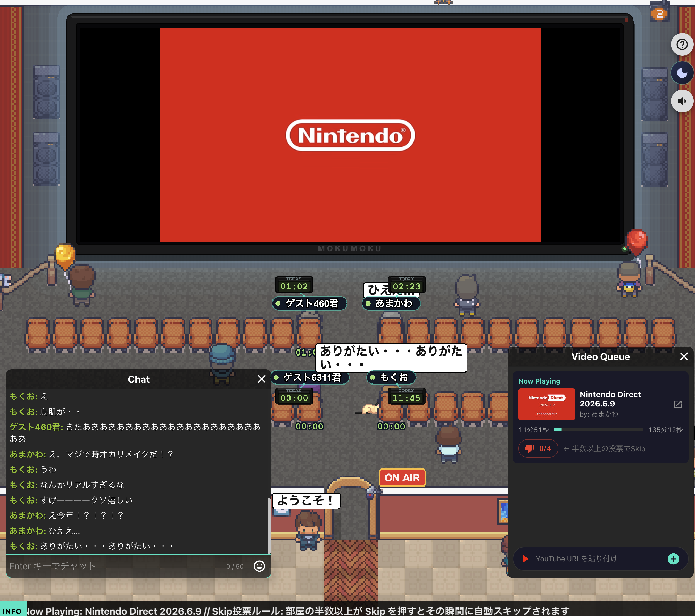Viewport: 695px width, 616px height.
Task: Click red play icon beside URL field
Action: (525, 559)
